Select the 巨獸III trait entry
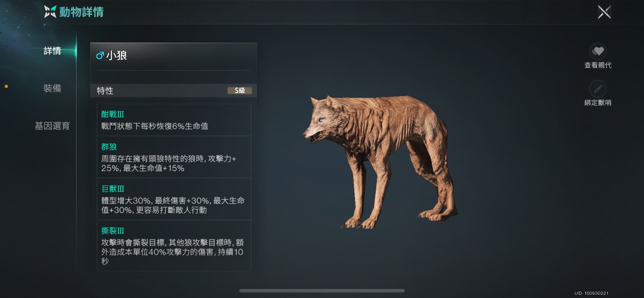Screen dimensions: 644x298 point(174,199)
